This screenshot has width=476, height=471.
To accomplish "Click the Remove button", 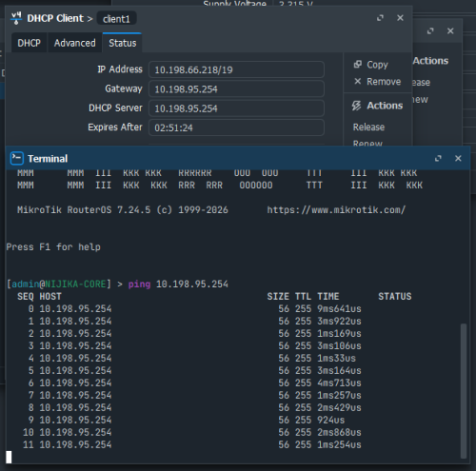I will [x=377, y=82].
